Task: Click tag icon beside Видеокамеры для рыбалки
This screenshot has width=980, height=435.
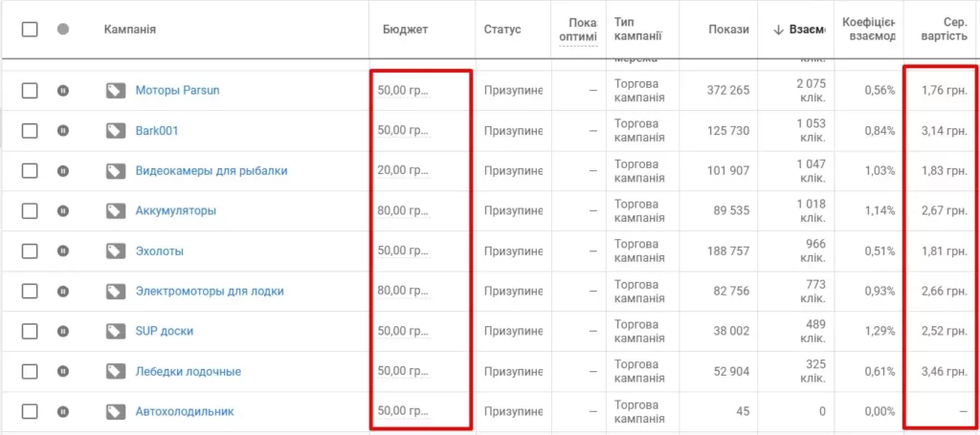Action: [x=115, y=171]
